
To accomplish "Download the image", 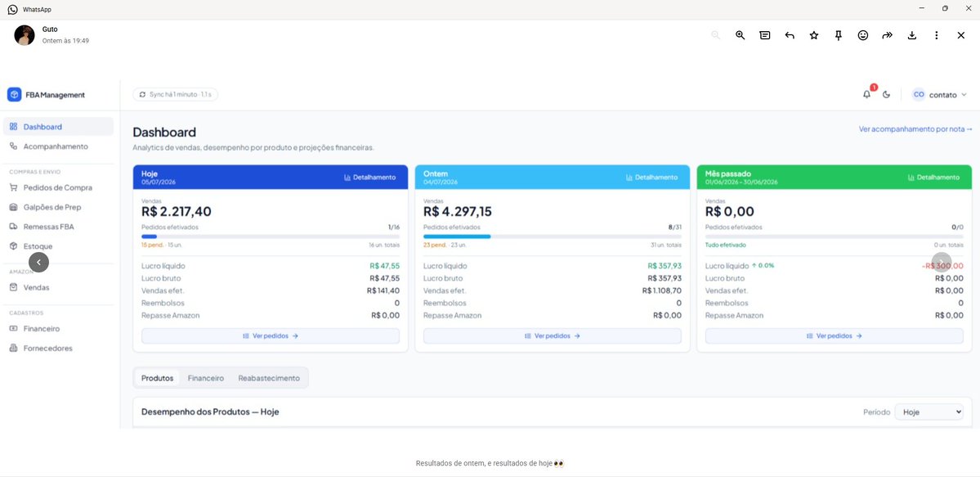I will (x=912, y=36).
